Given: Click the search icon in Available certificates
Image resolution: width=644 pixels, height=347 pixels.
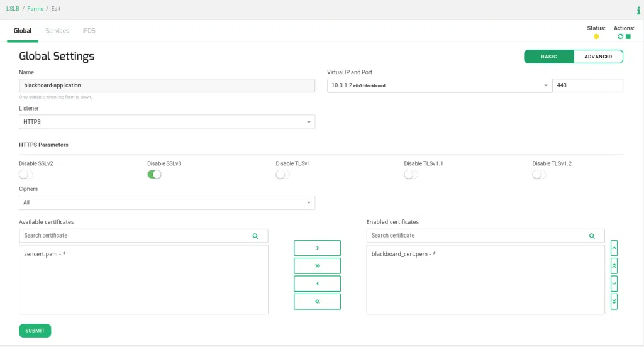Looking at the screenshot, I should click(x=255, y=236).
